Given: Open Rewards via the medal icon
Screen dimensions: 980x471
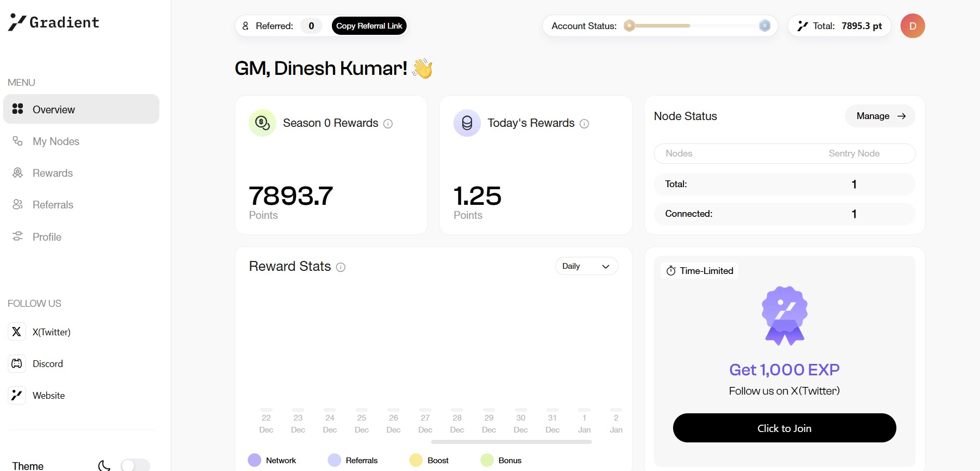Looking at the screenshot, I should tap(18, 173).
